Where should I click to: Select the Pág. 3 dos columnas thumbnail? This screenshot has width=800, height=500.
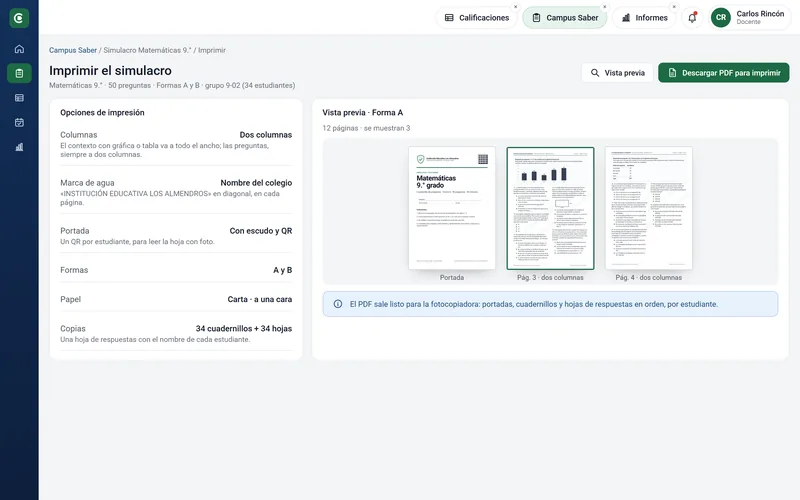(x=550, y=208)
